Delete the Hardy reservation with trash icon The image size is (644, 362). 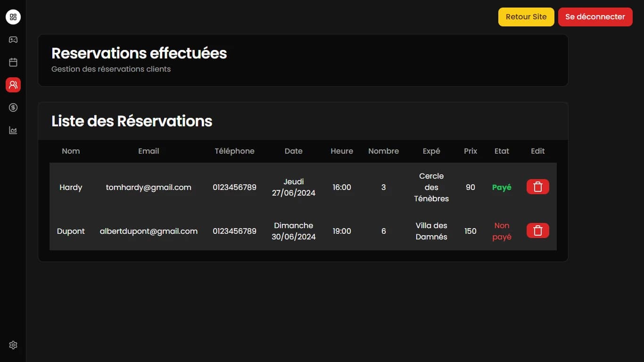point(537,187)
